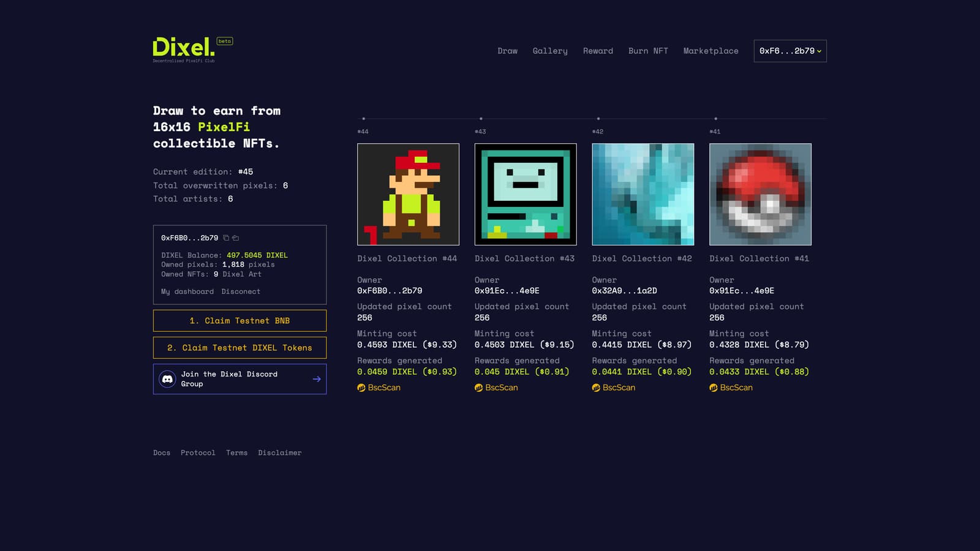Viewport: 980px width, 551px height.
Task: Click the Dixel logo
Action: [184, 49]
